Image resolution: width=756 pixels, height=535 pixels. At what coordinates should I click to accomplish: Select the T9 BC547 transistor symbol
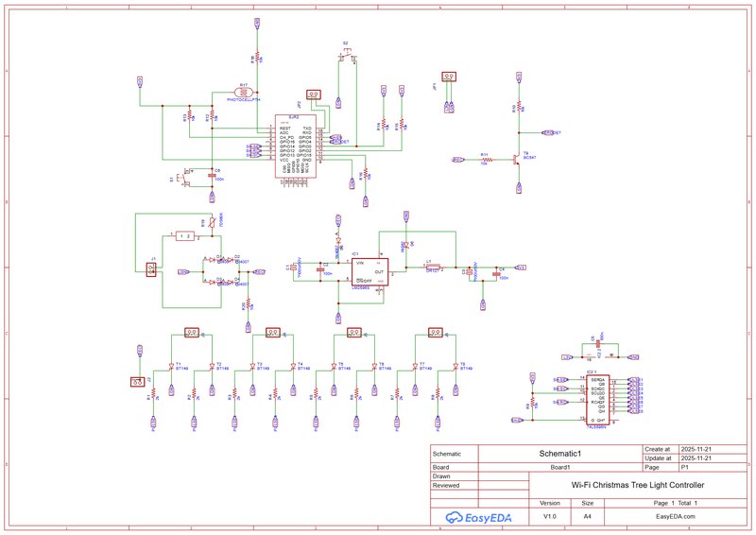(516, 159)
